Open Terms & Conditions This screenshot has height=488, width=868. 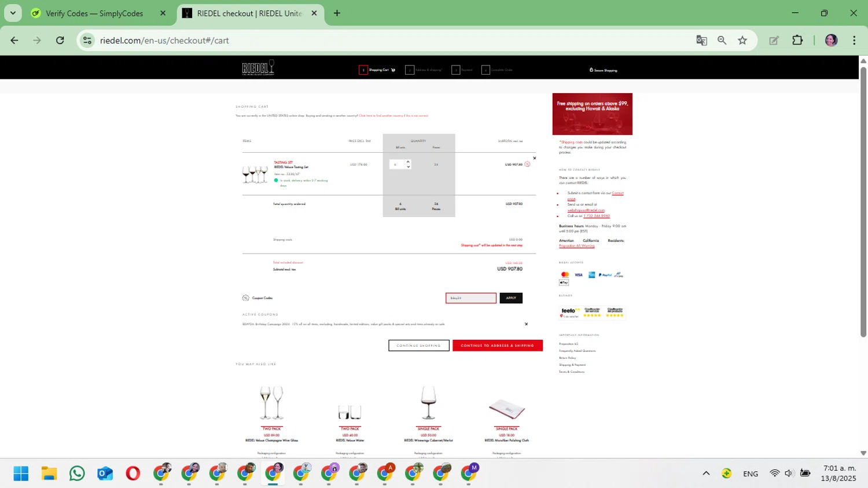(572, 372)
